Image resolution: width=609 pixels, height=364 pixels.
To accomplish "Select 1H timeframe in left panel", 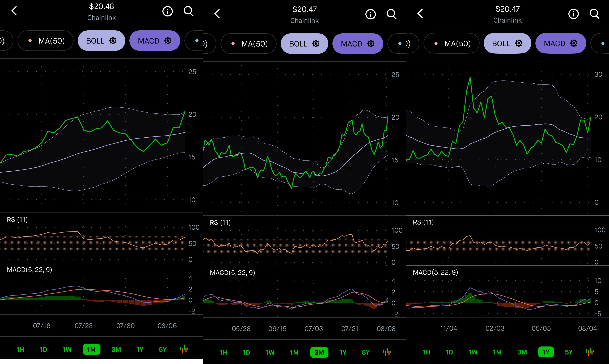I will (20, 349).
